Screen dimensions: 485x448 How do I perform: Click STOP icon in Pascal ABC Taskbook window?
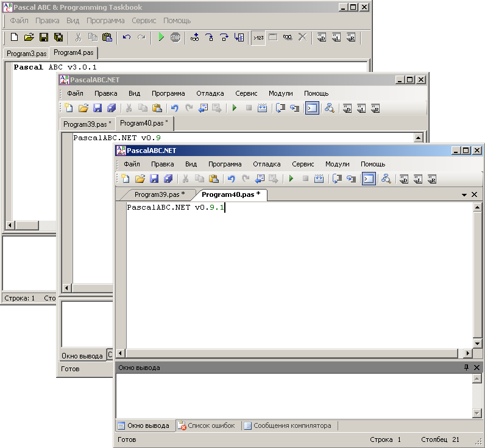point(175,38)
